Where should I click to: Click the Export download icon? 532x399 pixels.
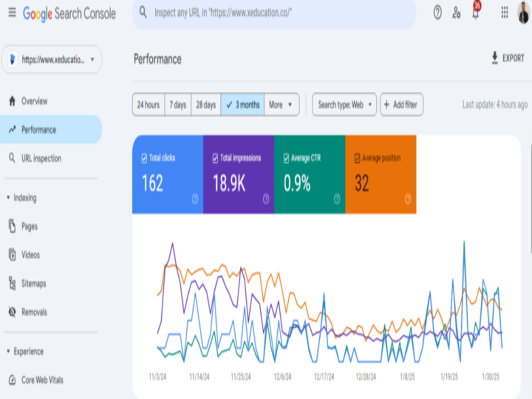(495, 58)
